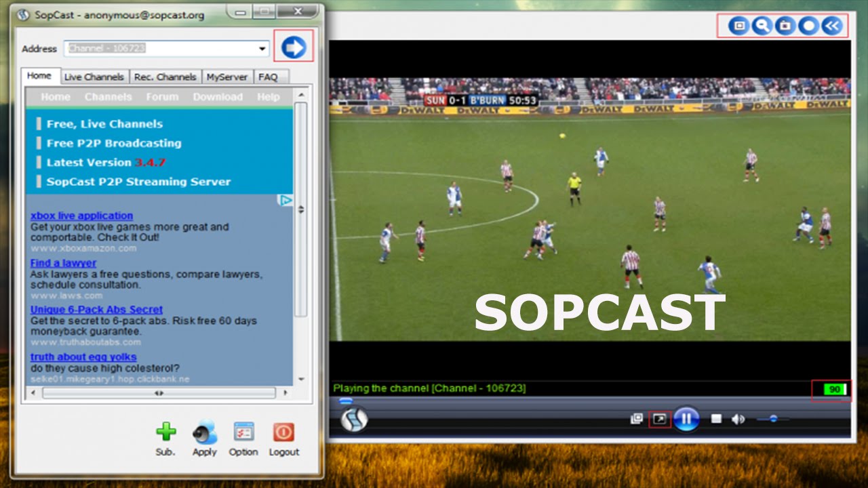Open the Find a lawyer ad link
Screen dimensions: 868x488
tap(63, 263)
